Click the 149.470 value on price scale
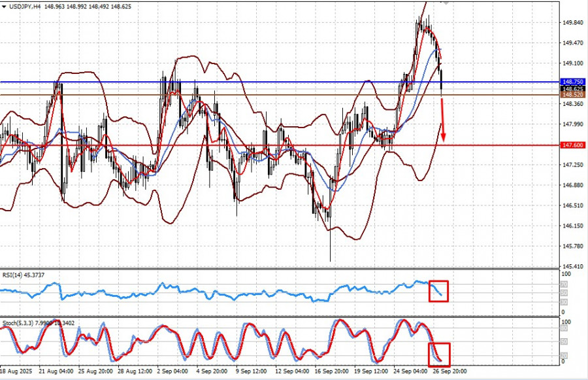Screen dimensions: 588x380 click(573, 43)
